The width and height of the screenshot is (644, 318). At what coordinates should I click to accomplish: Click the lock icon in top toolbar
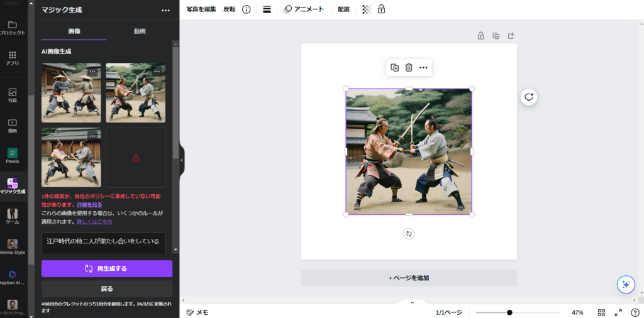[381, 9]
